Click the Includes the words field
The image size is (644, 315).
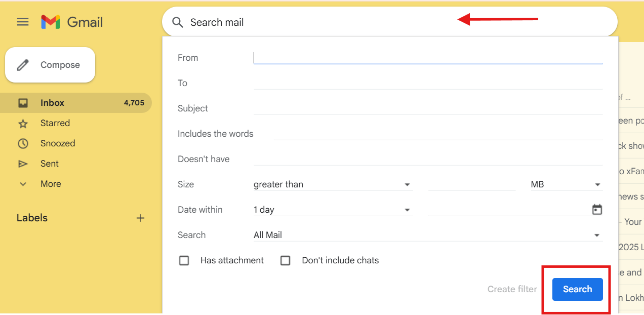438,134
